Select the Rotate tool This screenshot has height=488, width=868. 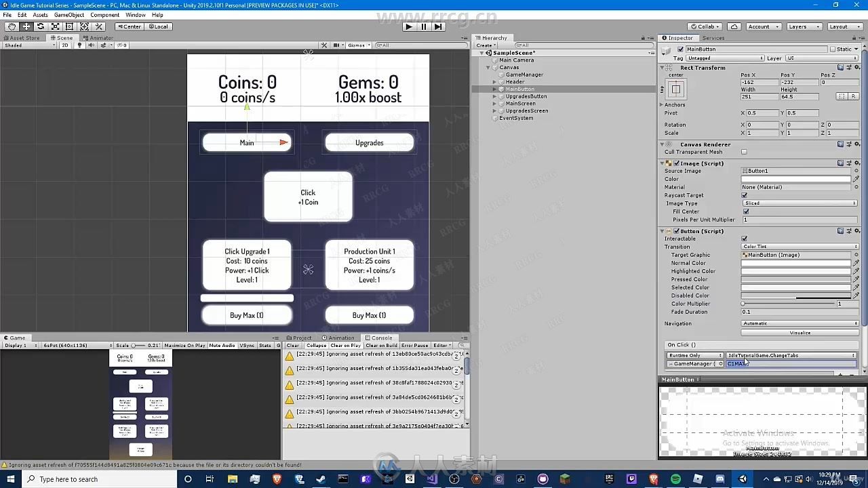41,26
